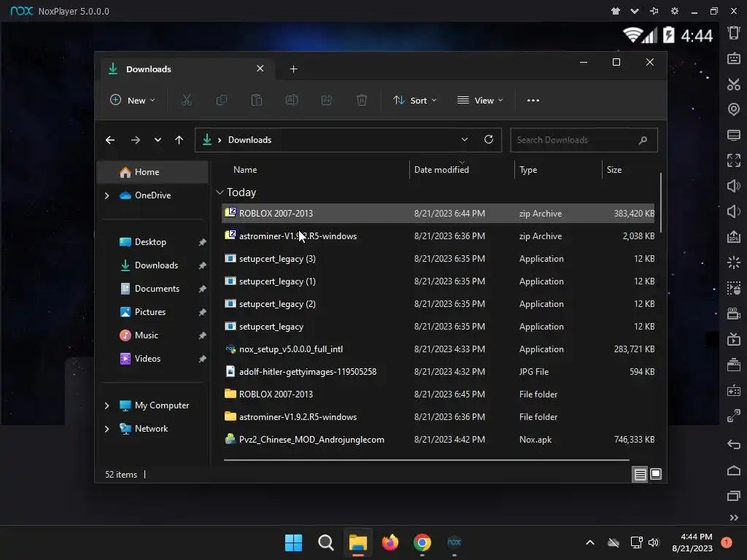This screenshot has width=747, height=560.
Task: Switch to large thumbnails view icon in status bar
Action: point(656,474)
